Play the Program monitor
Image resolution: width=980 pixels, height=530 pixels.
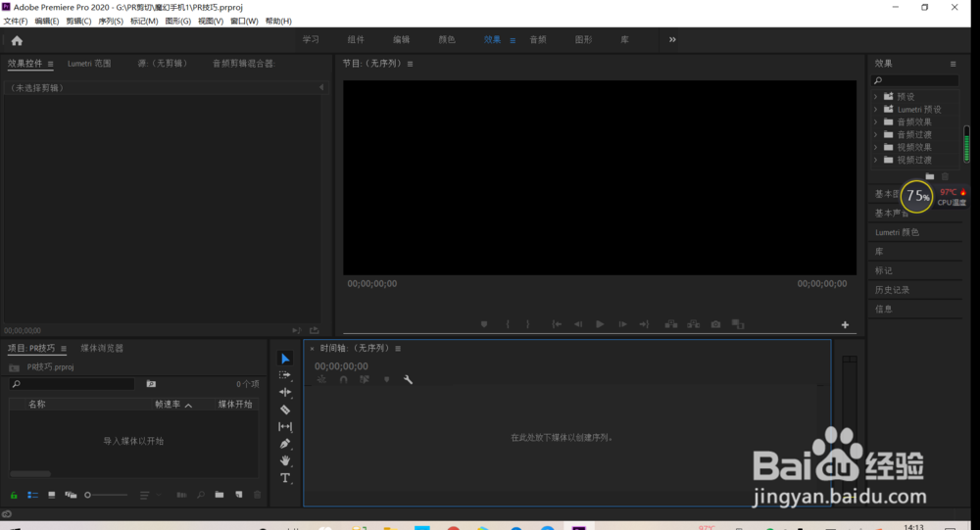(x=600, y=324)
